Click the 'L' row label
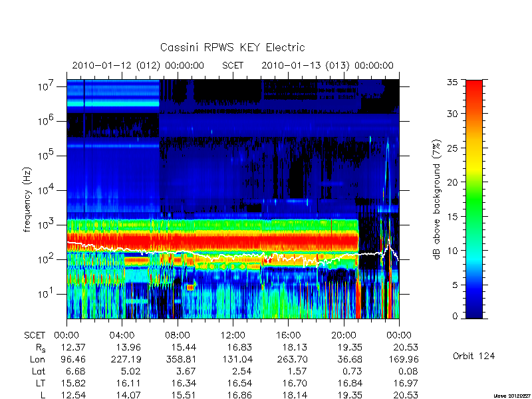Image resolution: width=532 pixels, height=399 pixels. point(43,395)
